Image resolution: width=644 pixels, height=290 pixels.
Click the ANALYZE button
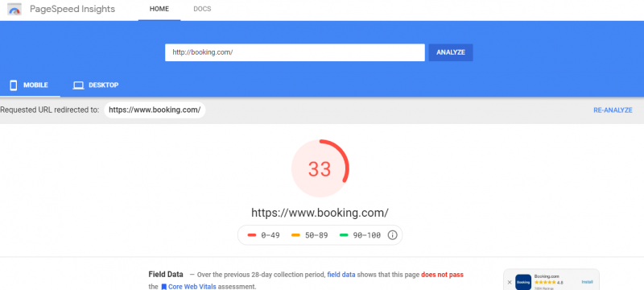(451, 52)
